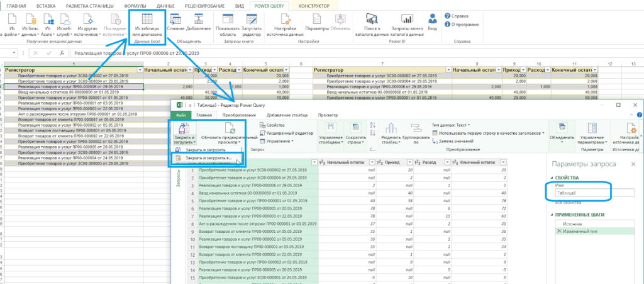Switch to the 'Преобразование' editor tab
Screen dimensions: 644x284
pyautogui.click(x=238, y=115)
